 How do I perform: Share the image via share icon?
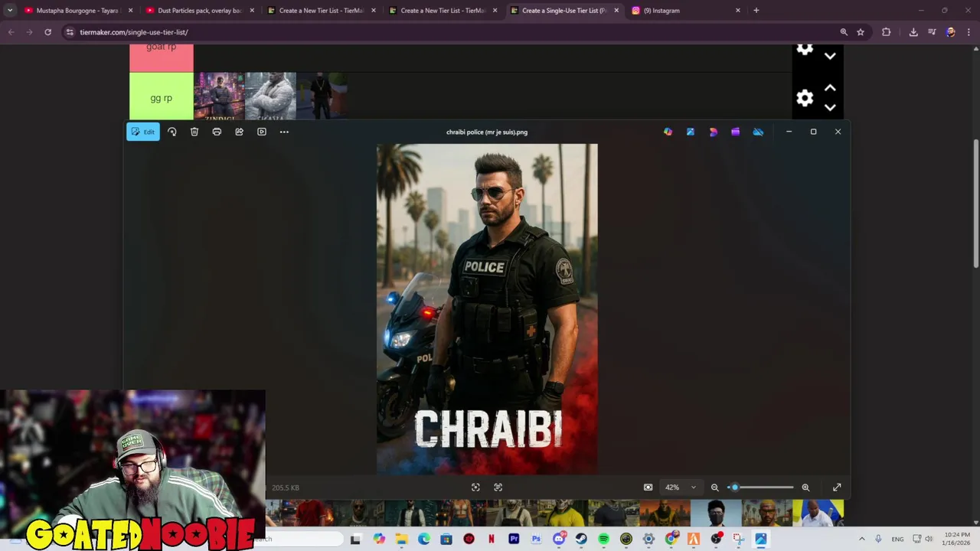pos(239,132)
